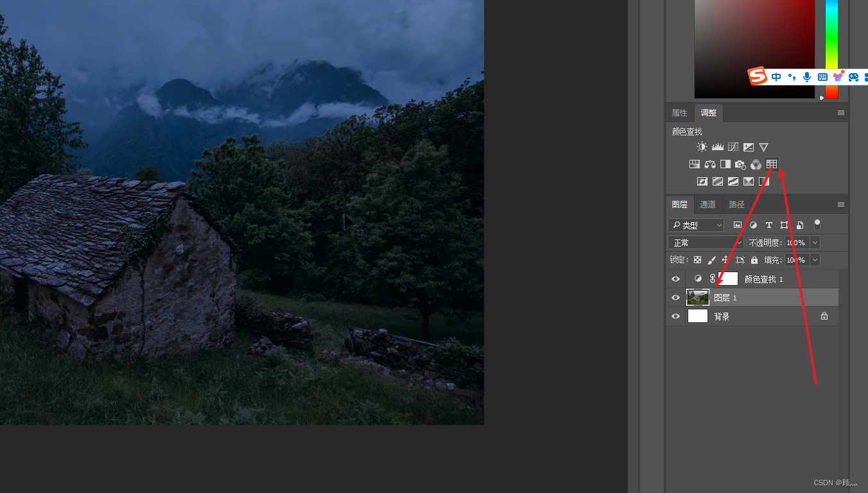This screenshot has height=493, width=868.
Task: Add a Color Balance adjustment (scales icon)
Action: click(x=709, y=164)
